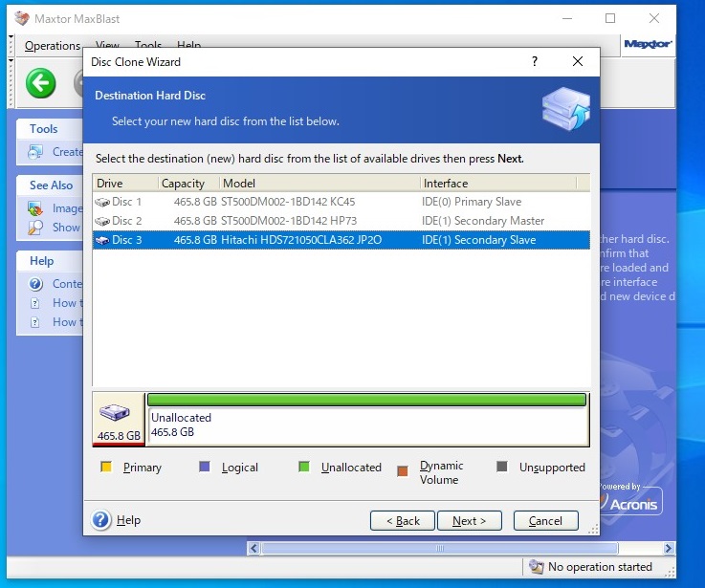Click the Image icon under See Also
The height and width of the screenshot is (588, 705).
coord(35,208)
